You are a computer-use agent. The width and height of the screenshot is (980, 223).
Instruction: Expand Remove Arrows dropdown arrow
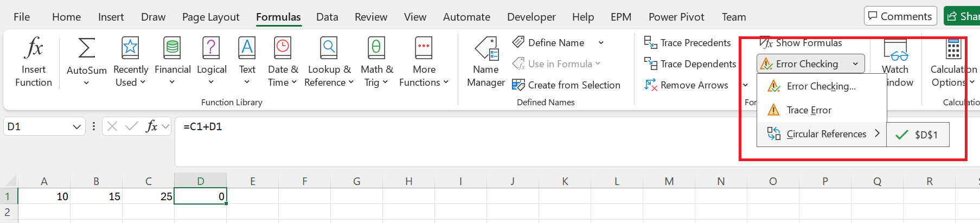pyautogui.click(x=746, y=85)
